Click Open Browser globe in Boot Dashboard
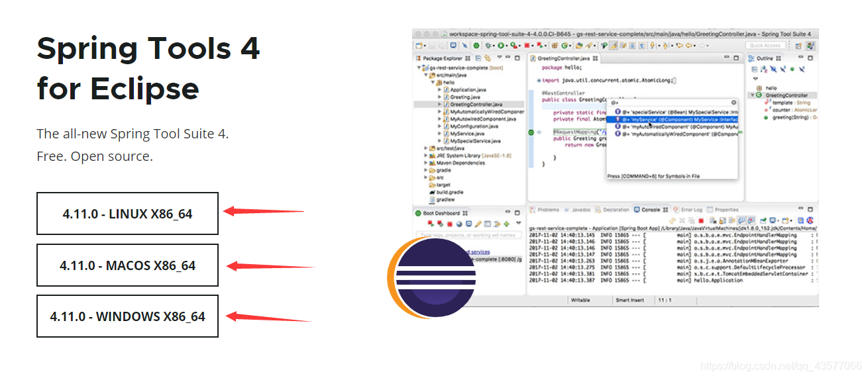This screenshot has height=378, width=868. [x=459, y=224]
